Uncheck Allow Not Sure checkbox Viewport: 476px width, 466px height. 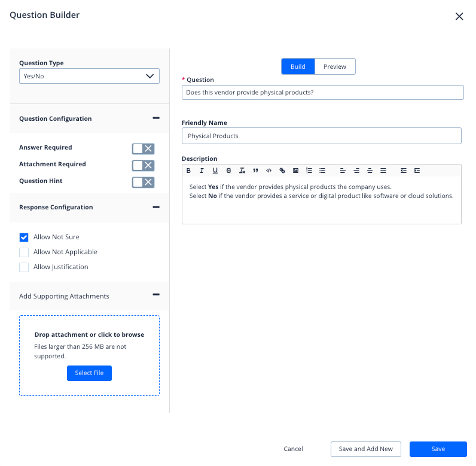24,237
